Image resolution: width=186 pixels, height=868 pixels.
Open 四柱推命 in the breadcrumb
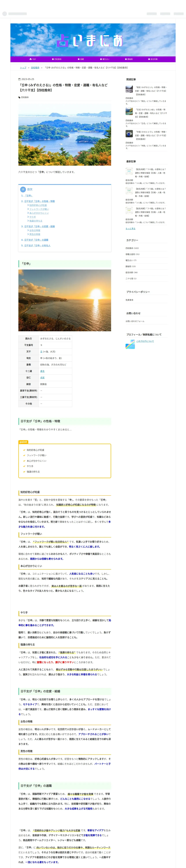(35, 67)
